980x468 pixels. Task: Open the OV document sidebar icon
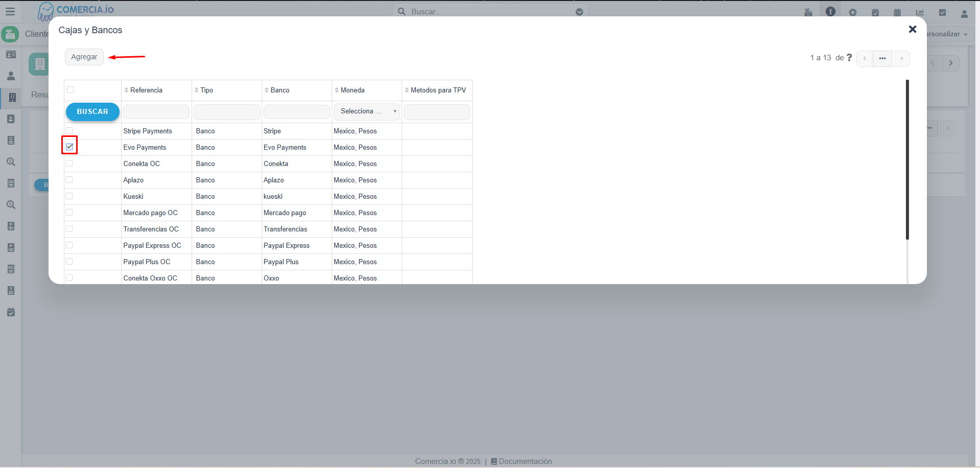coord(11,183)
